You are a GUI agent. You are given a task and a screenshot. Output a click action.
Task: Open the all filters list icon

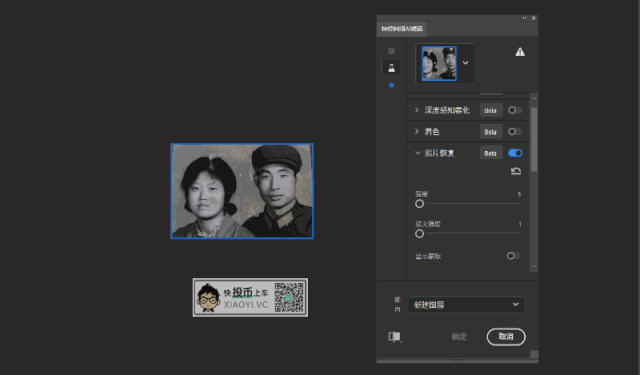391,51
